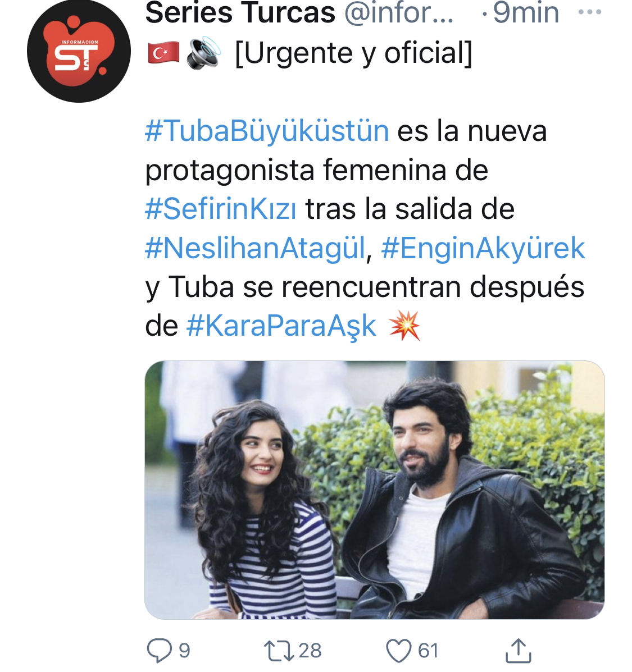This screenshot has width=632, height=672.
Task: Open the #EnginAkyürek hashtag
Action: click(483, 248)
